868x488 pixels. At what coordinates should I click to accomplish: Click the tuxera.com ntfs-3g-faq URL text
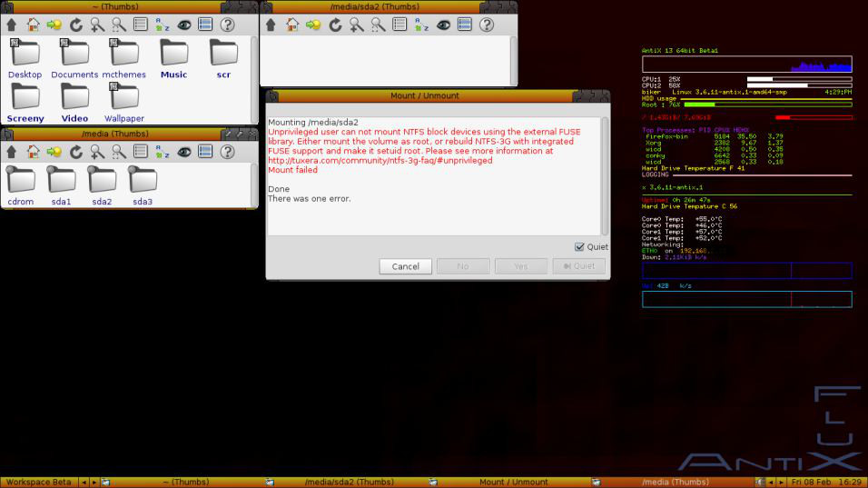380,161
